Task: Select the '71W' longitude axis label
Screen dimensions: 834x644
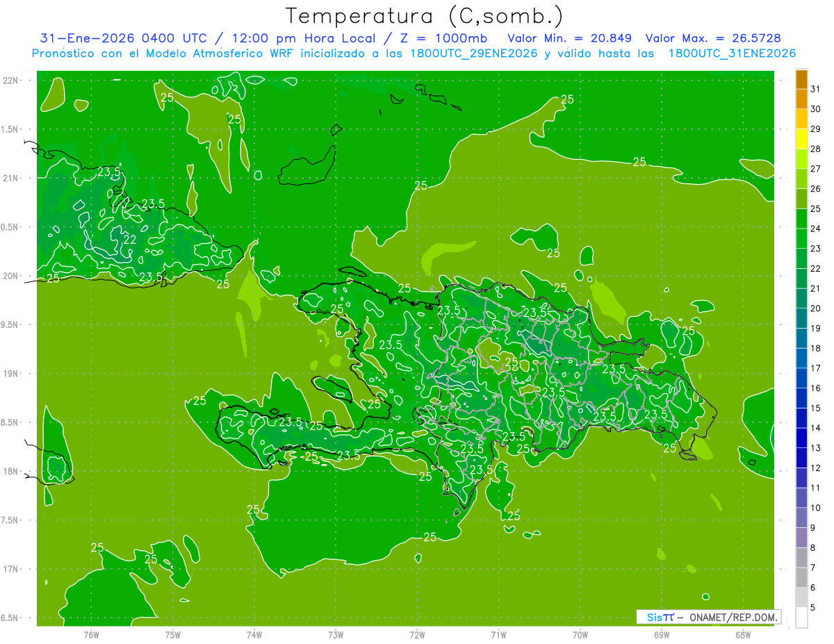Action: tap(498, 634)
